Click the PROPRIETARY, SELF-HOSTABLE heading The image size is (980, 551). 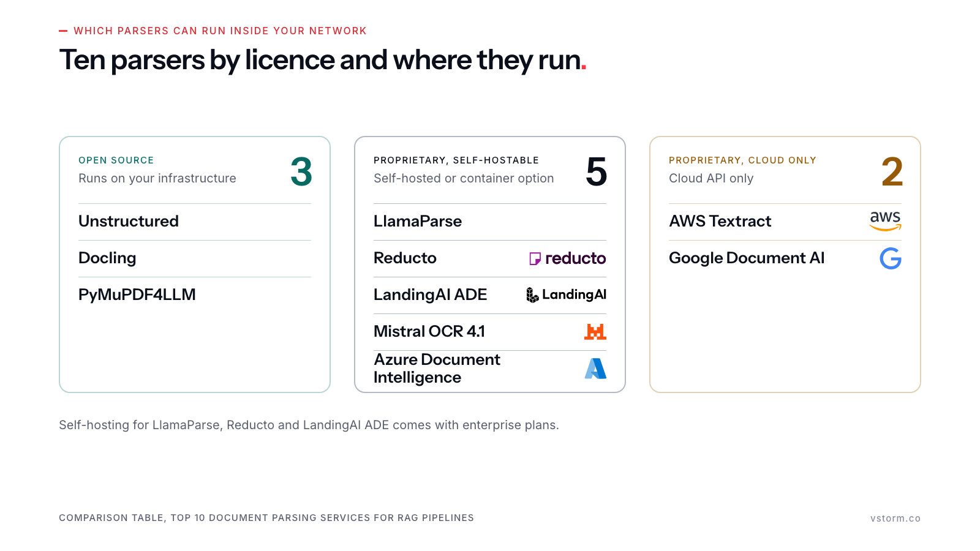pyautogui.click(x=456, y=160)
